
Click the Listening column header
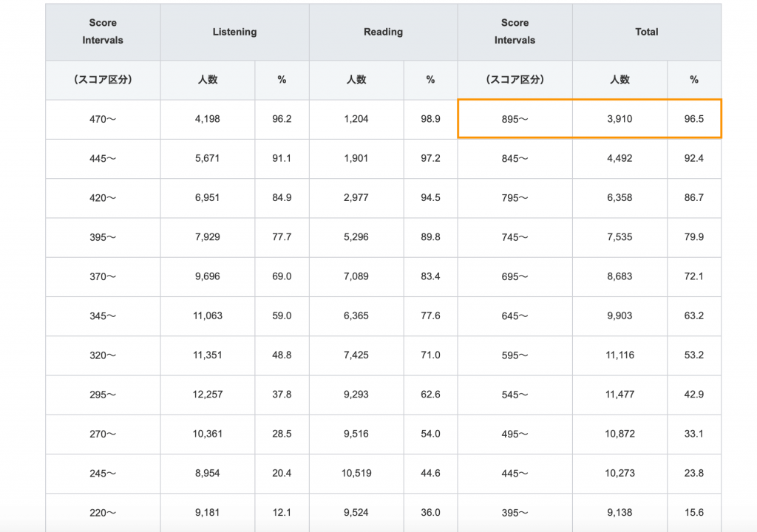click(234, 32)
